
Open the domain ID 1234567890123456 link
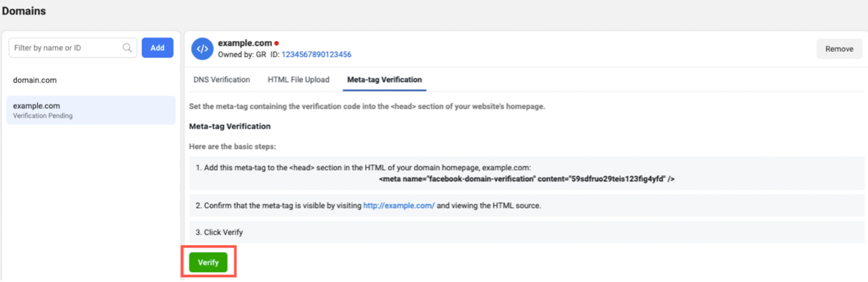coord(316,54)
